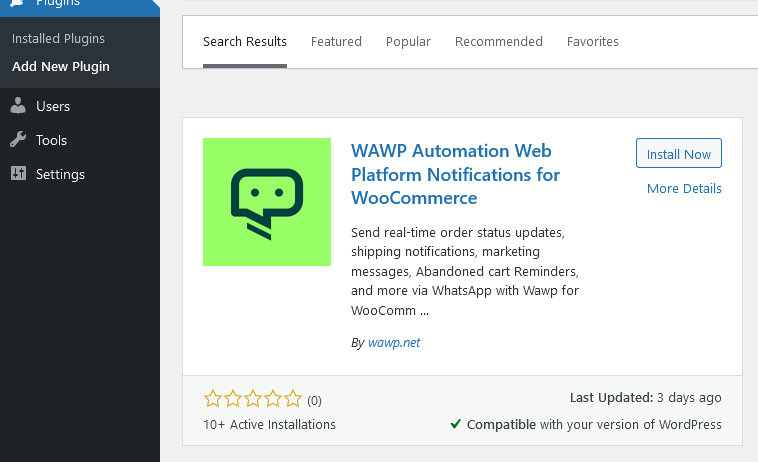Click the Users person icon in sidebar
The height and width of the screenshot is (462, 758).
tap(18, 106)
